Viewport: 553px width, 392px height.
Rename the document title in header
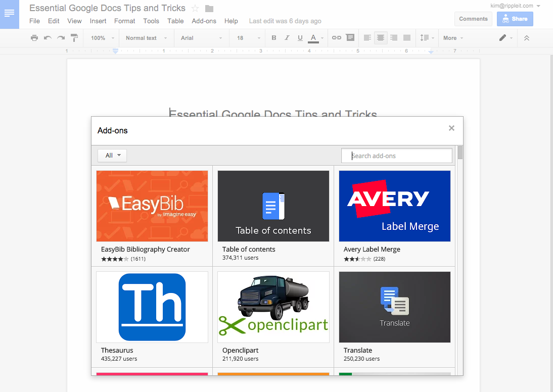click(107, 8)
